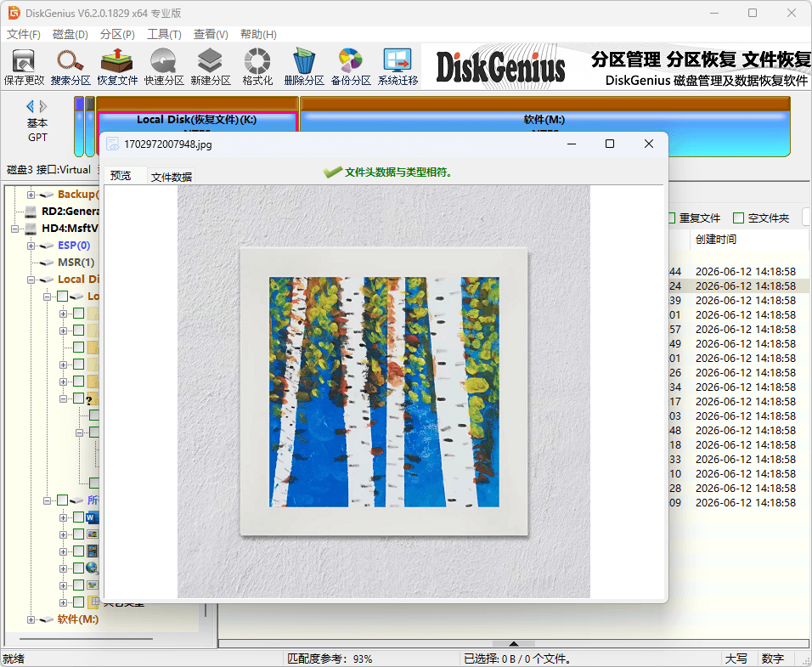Click the Format (格式化) toolbar icon
Viewport: 812px width, 667px height.
(x=257, y=67)
